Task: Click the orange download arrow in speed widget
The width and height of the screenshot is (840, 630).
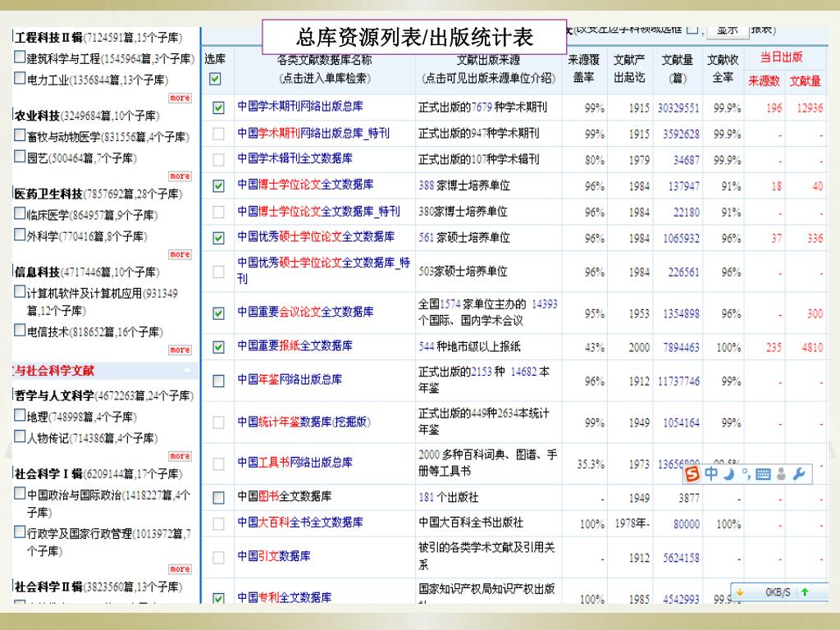Action: [x=740, y=592]
